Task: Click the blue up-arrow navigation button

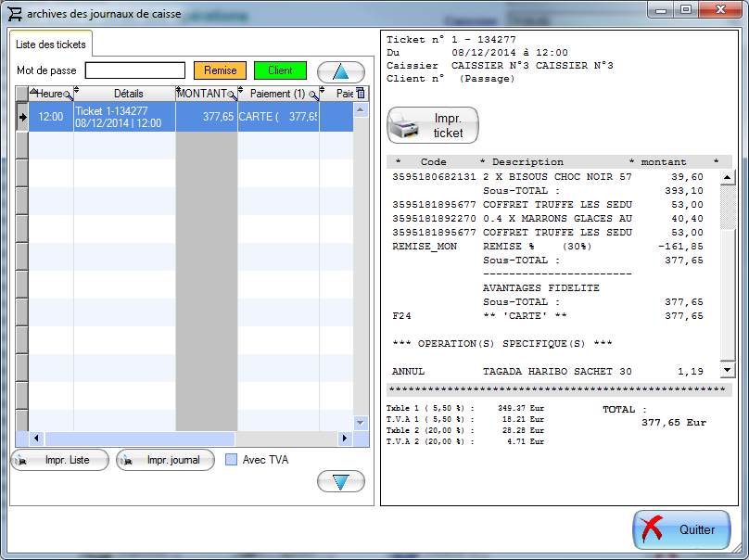Action: pyautogui.click(x=341, y=71)
